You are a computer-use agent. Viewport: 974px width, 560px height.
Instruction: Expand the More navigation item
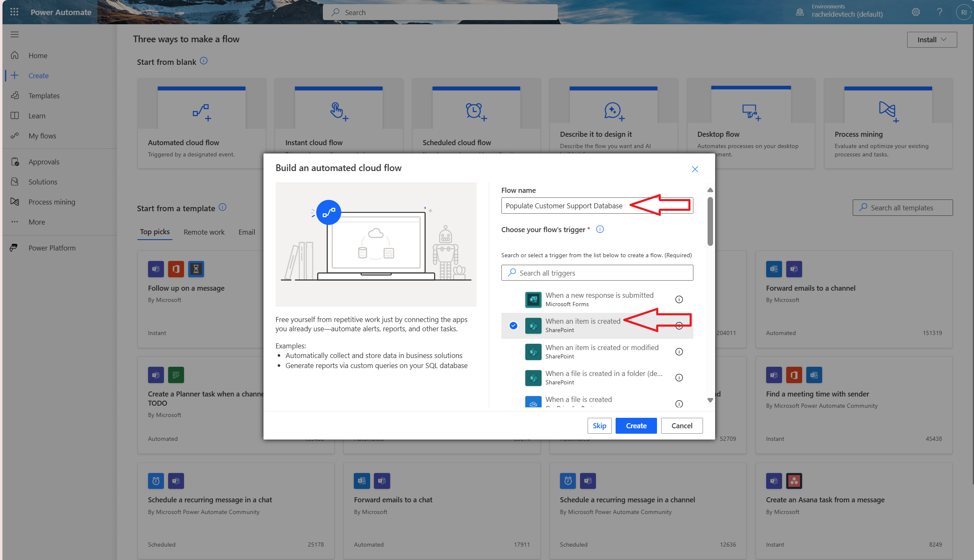[x=37, y=222]
